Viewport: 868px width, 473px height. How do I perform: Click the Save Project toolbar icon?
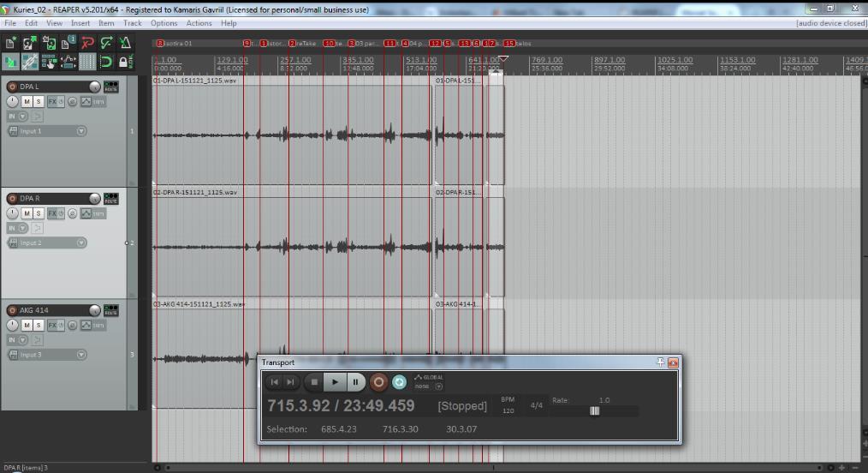click(x=49, y=43)
